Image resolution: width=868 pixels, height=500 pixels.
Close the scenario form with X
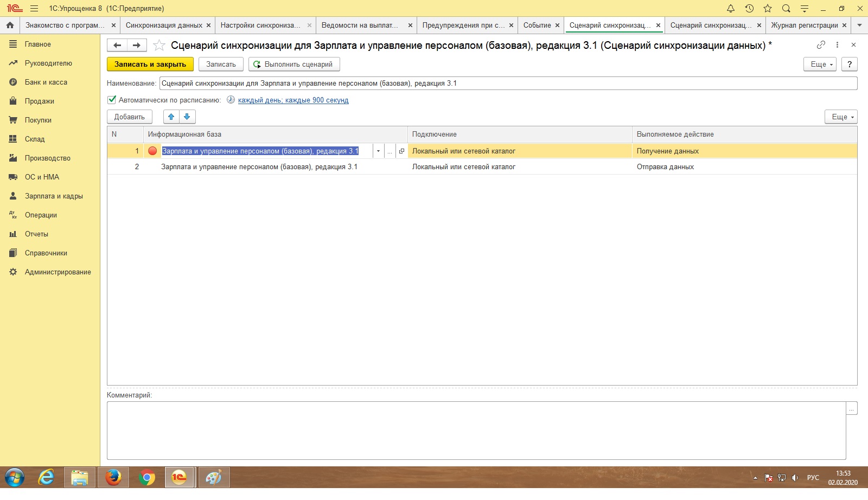click(853, 45)
